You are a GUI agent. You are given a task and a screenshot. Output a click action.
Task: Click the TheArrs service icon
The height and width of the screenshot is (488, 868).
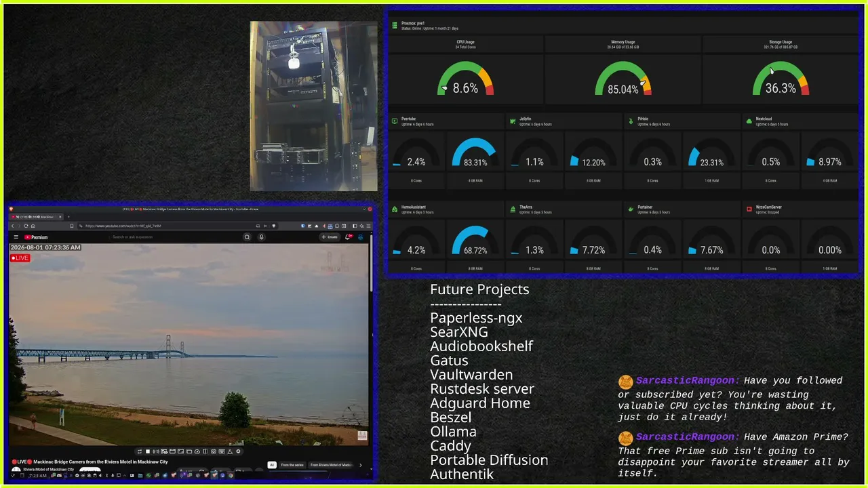pyautogui.click(x=512, y=209)
